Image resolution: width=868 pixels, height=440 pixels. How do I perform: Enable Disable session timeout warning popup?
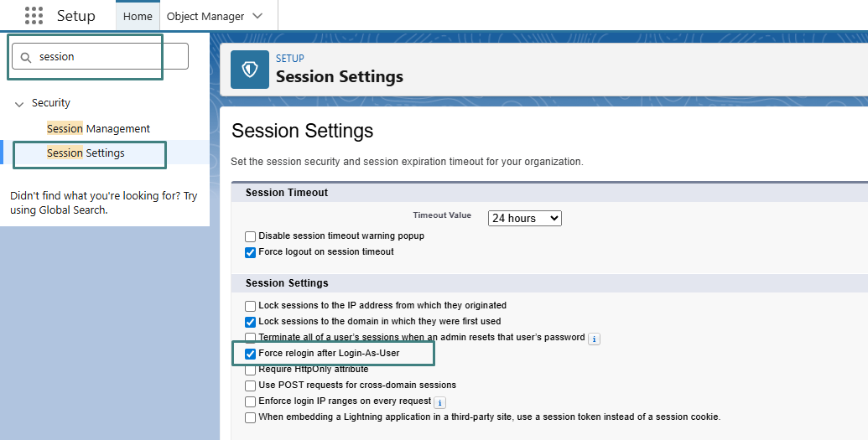250,236
